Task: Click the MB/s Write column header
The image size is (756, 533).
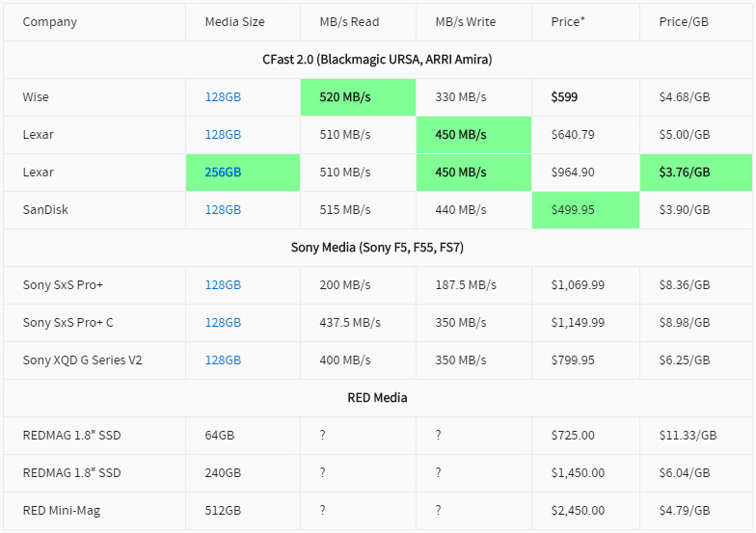Action: point(466,22)
